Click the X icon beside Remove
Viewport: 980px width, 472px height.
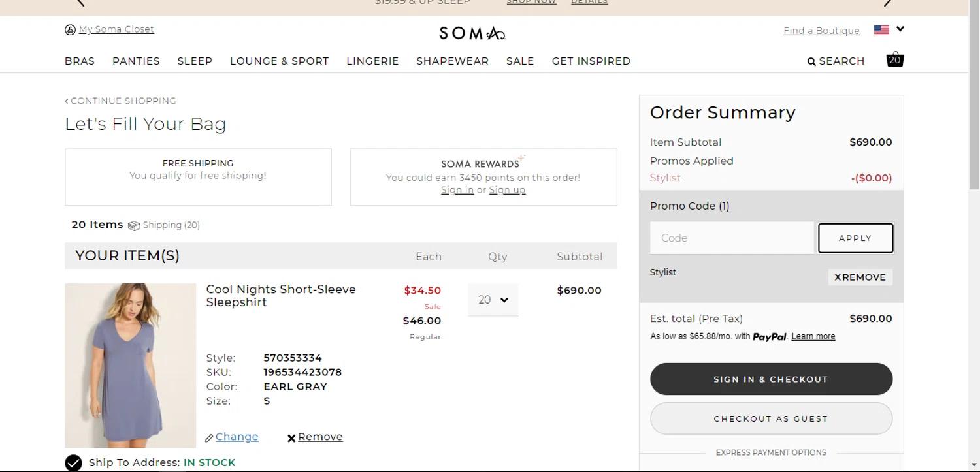(291, 438)
